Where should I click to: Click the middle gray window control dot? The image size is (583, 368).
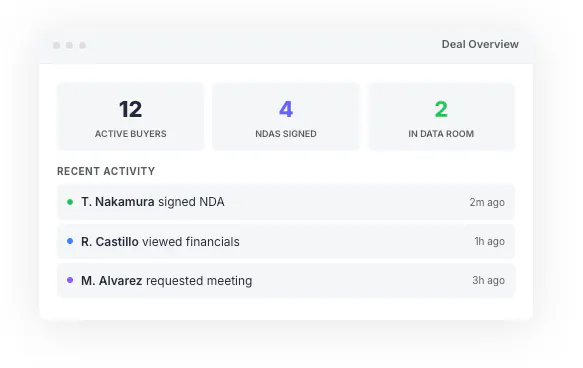tap(70, 45)
